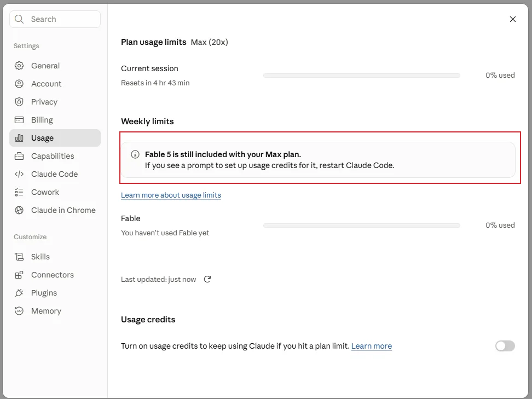532x399 pixels.
Task: Click the Capabilities briefcase icon
Action: tap(19, 156)
